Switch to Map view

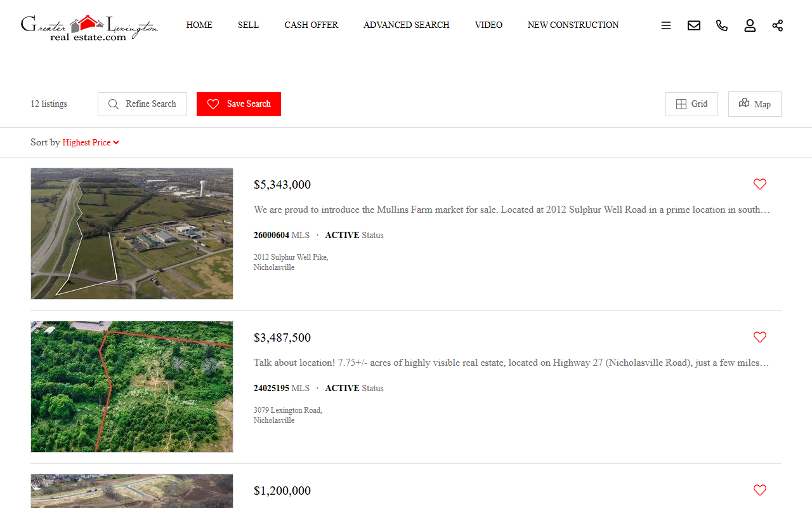tap(755, 104)
